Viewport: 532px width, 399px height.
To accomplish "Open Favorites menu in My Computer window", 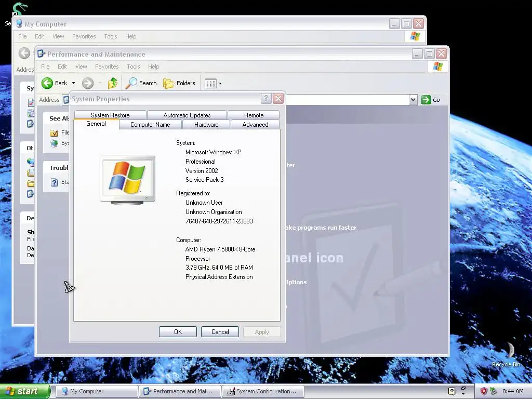I will click(x=84, y=36).
